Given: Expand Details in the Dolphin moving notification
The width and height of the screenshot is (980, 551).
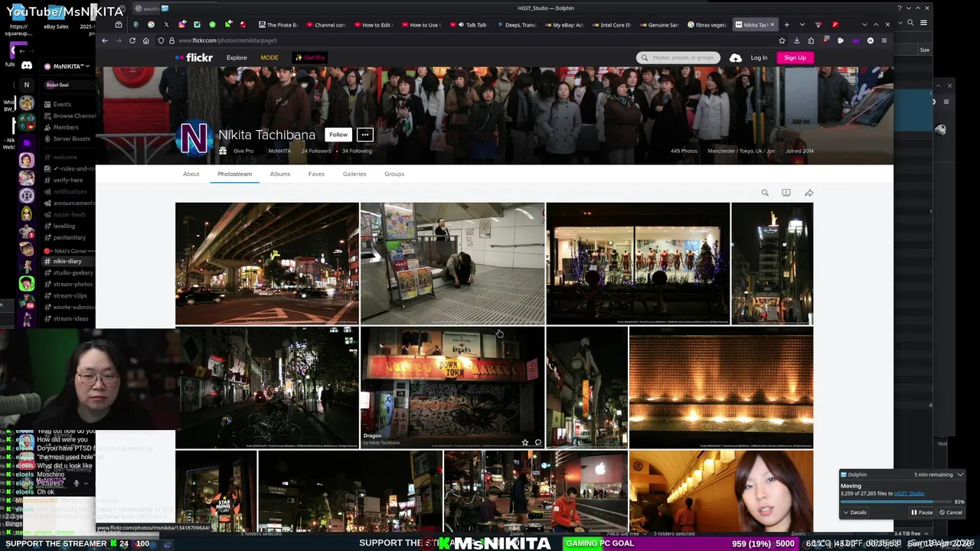Looking at the screenshot, I should (854, 513).
